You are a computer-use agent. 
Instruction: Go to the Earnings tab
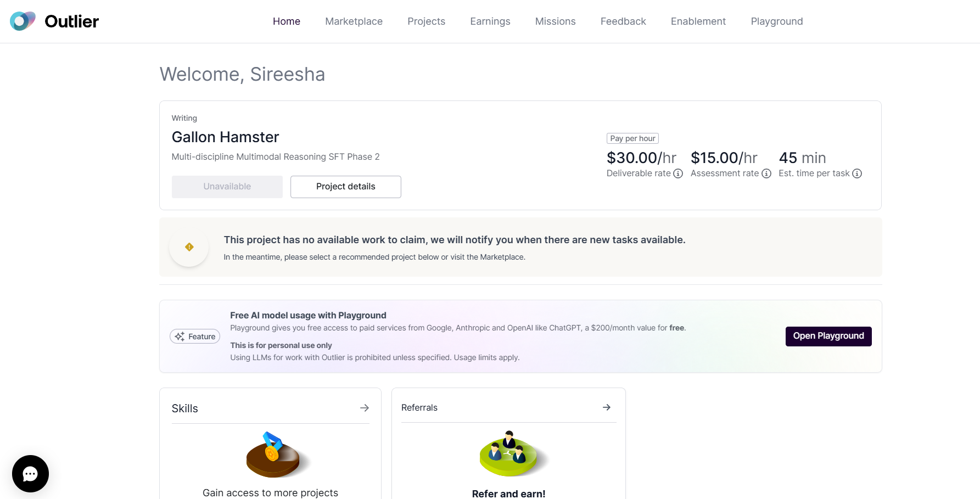coord(490,21)
